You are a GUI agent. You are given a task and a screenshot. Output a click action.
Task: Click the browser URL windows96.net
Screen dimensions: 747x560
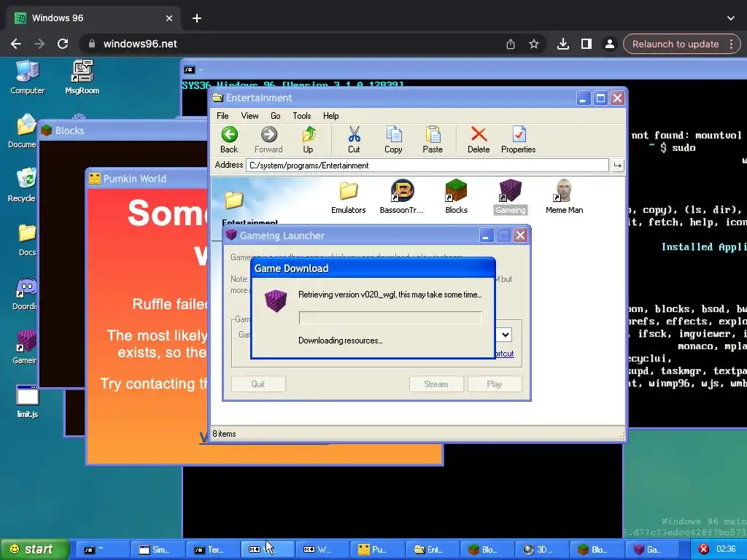coord(140,44)
